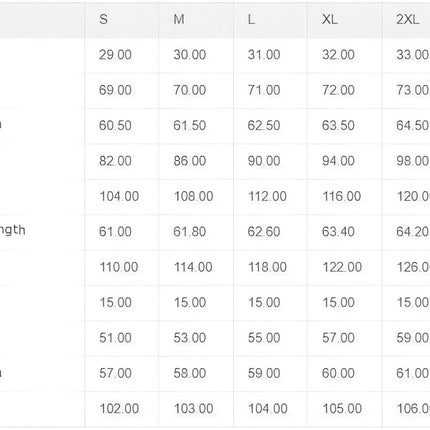430x430 pixels.
Task: Click the M size column header
Action: pyautogui.click(x=179, y=19)
